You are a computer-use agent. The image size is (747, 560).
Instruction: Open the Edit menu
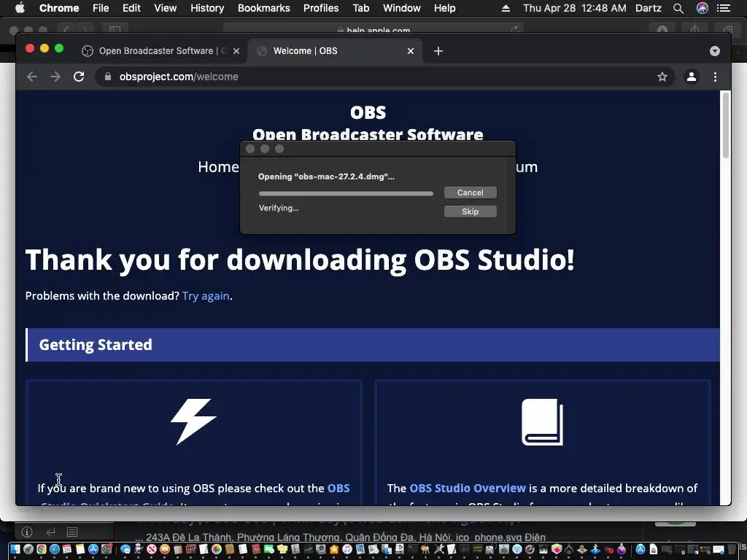[131, 8]
